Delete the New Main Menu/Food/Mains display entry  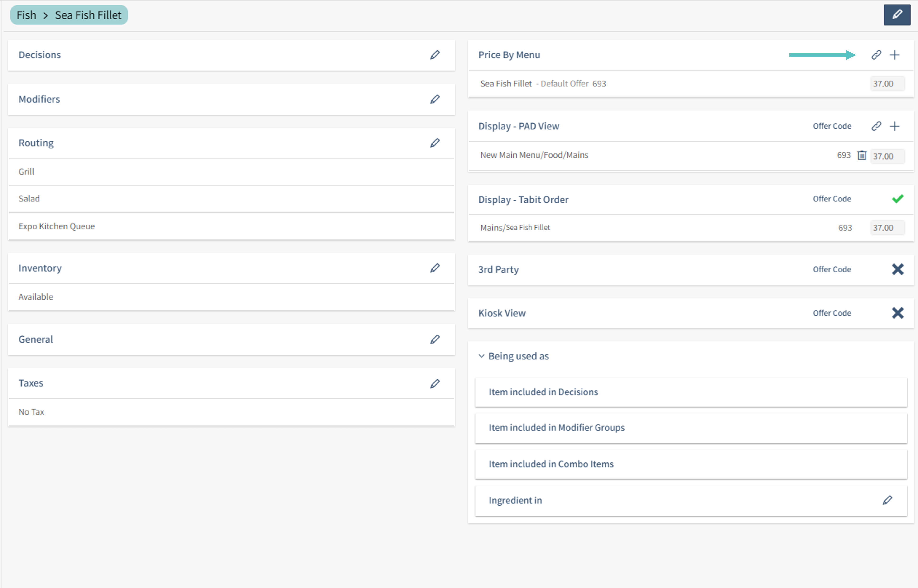pos(861,155)
